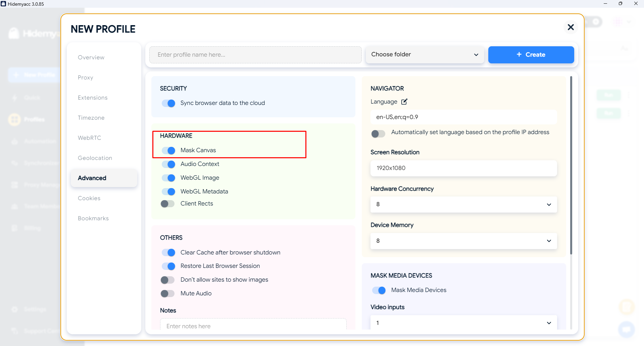
Task: Toggle Mask Media Devices switch
Action: click(379, 290)
